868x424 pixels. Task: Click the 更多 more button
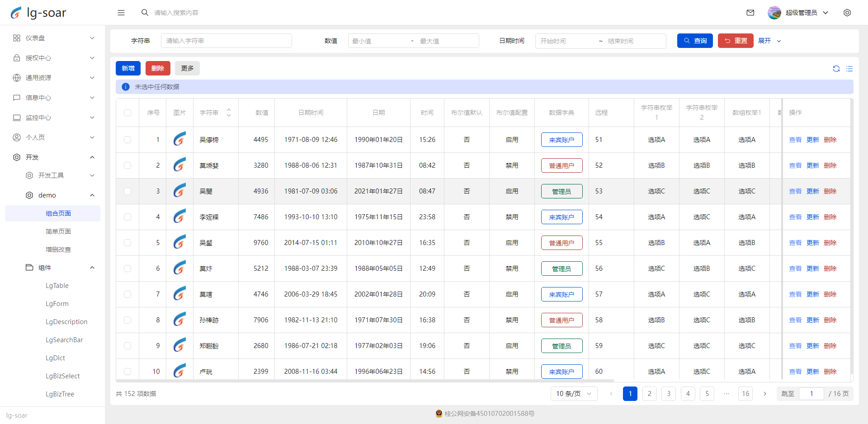(187, 68)
